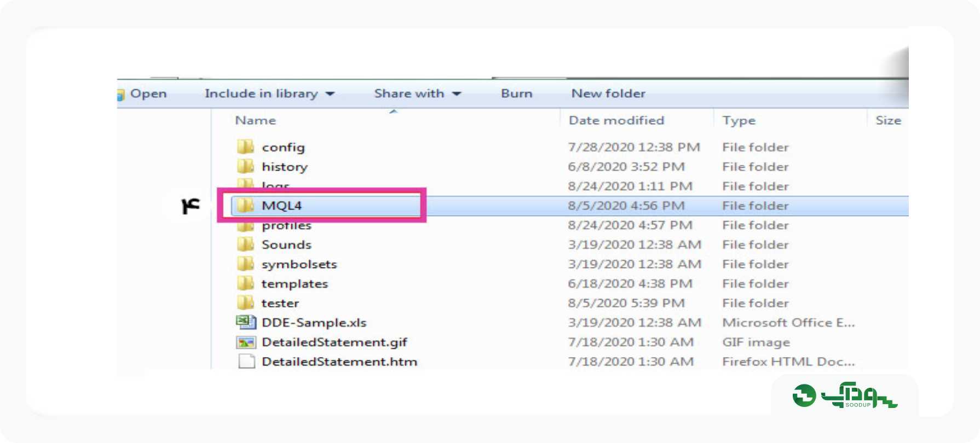Image resolution: width=980 pixels, height=443 pixels.
Task: Expand the Include in library dropdown
Action: tap(269, 94)
